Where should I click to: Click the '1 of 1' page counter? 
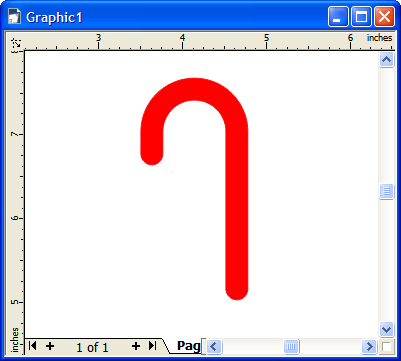[x=92, y=347]
